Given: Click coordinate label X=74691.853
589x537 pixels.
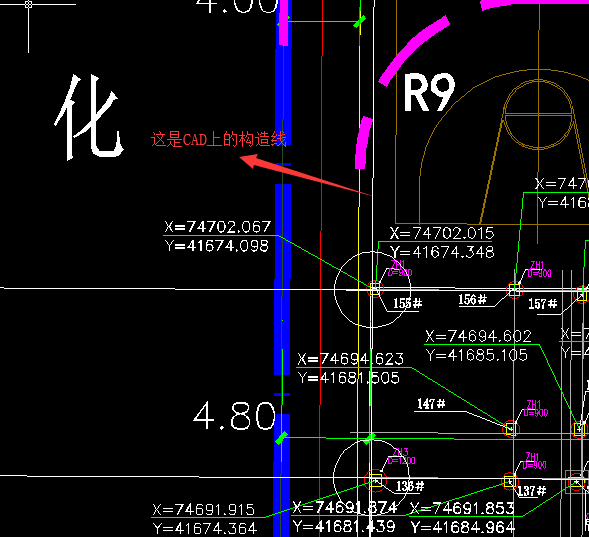Looking at the screenshot, I should point(462,508).
